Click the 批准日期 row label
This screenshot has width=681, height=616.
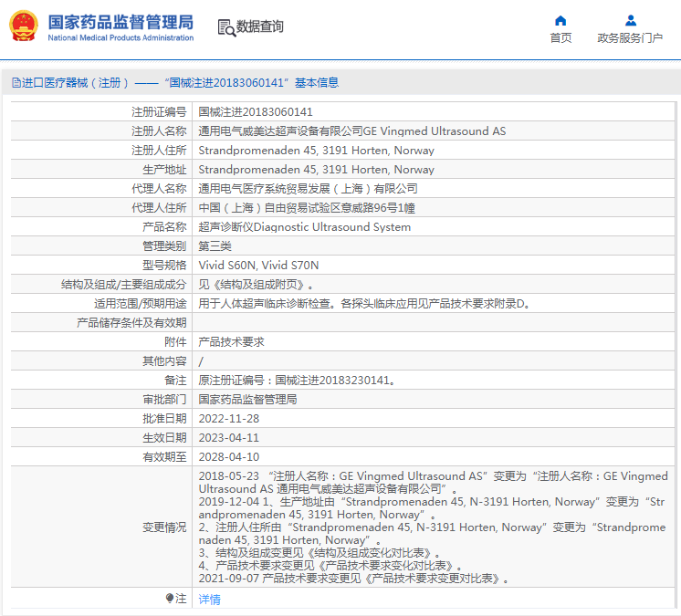pyautogui.click(x=164, y=419)
